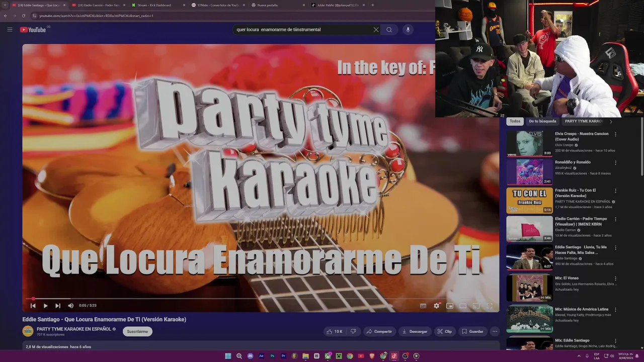
Task: Select the De tu búsqueda chip
Action: tap(542, 121)
